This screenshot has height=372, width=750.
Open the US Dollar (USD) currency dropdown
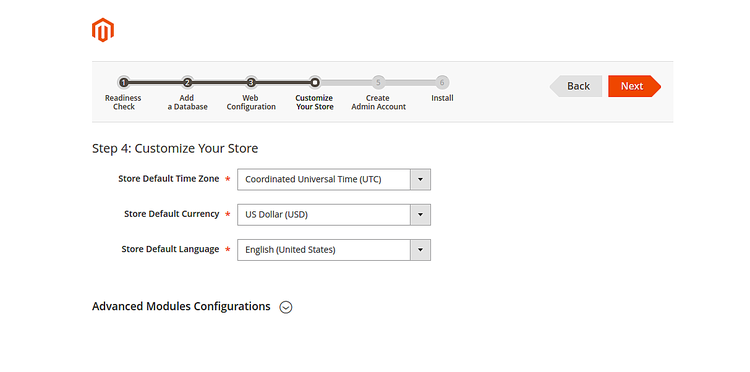(x=334, y=215)
